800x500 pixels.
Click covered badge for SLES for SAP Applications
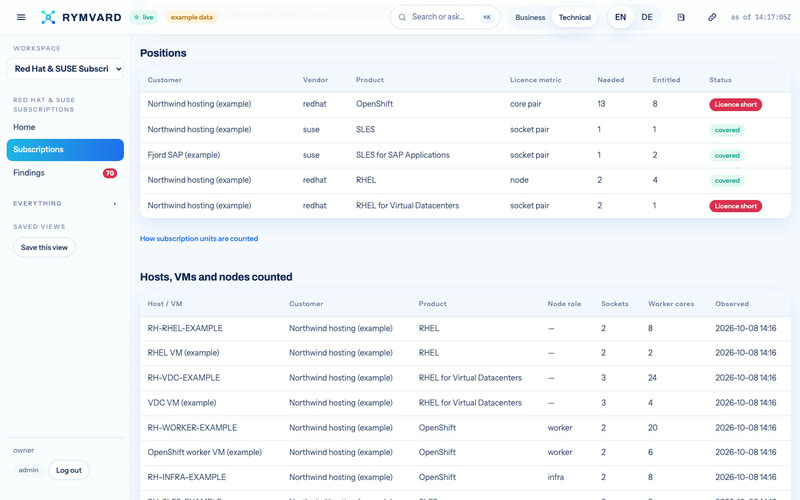click(x=727, y=156)
